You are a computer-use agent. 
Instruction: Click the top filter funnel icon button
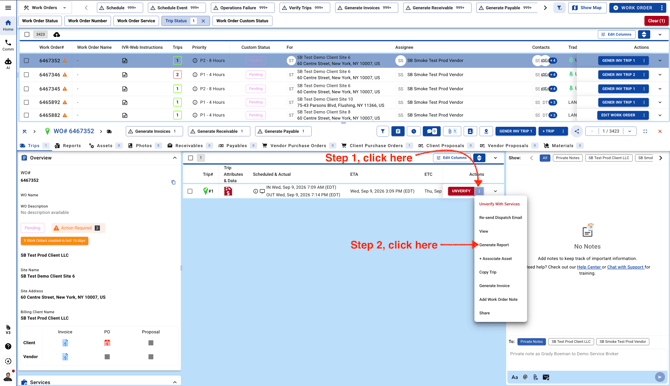[559, 8]
